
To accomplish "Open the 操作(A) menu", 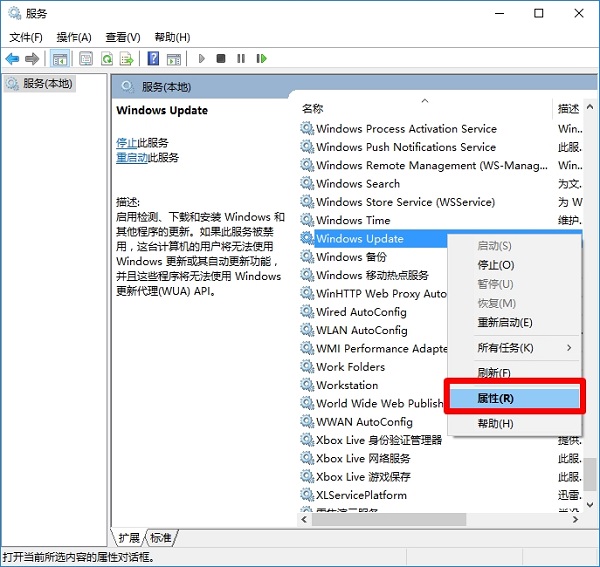I will coord(74,37).
